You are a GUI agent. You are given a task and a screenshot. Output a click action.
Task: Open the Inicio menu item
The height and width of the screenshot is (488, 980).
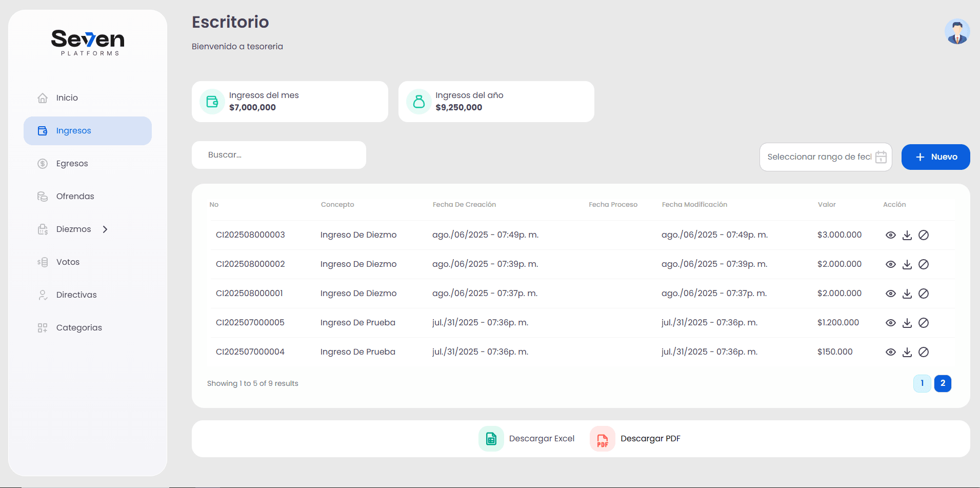tap(88, 98)
